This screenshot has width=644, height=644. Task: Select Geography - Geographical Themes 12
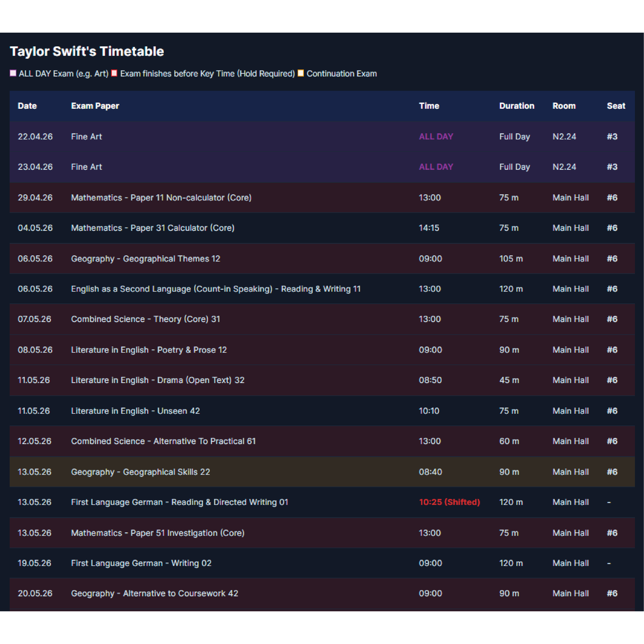coord(146,259)
